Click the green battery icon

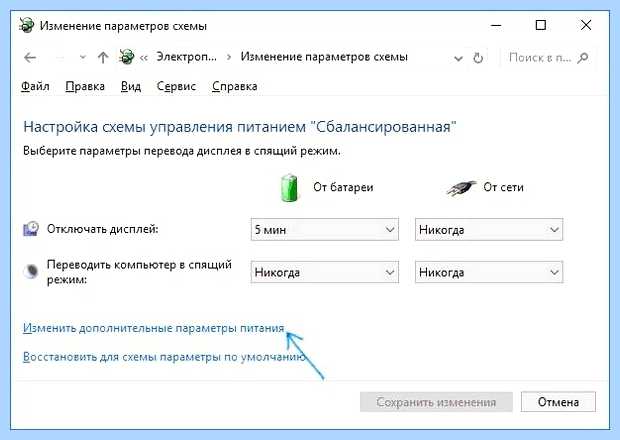289,188
